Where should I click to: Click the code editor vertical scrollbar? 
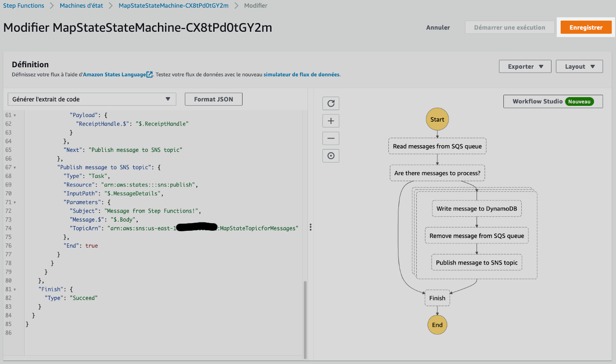click(x=305, y=320)
